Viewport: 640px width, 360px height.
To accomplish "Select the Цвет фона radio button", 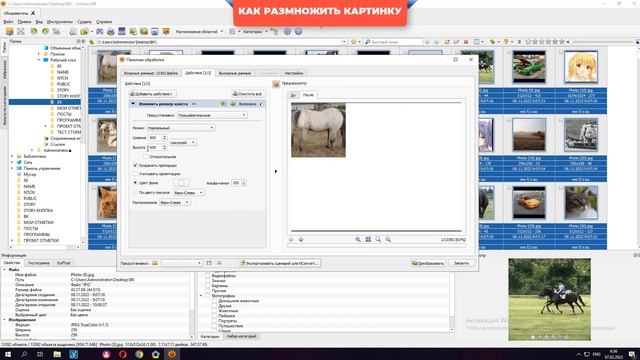I will (136, 183).
